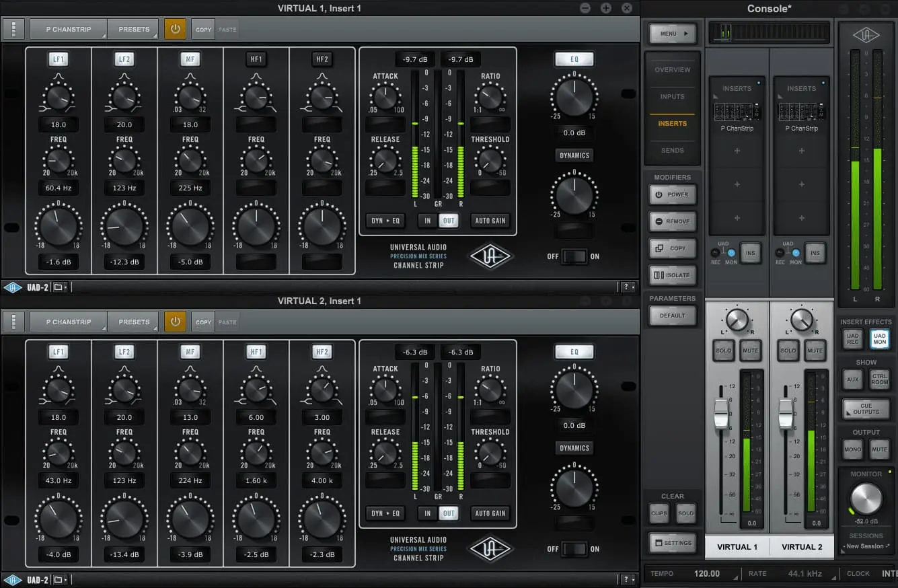
Task: Open the menu handle icon in Virtual 1 toolbar
Action: coord(13,29)
